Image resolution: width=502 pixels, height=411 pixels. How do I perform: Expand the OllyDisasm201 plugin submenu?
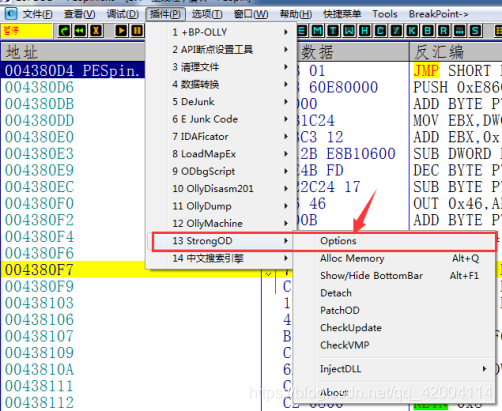(x=221, y=188)
